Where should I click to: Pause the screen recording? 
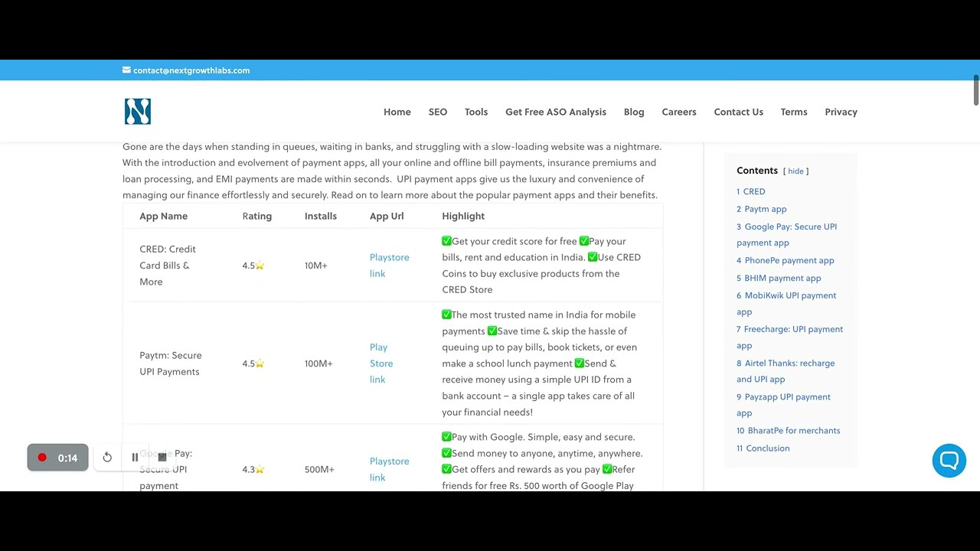coord(135,458)
